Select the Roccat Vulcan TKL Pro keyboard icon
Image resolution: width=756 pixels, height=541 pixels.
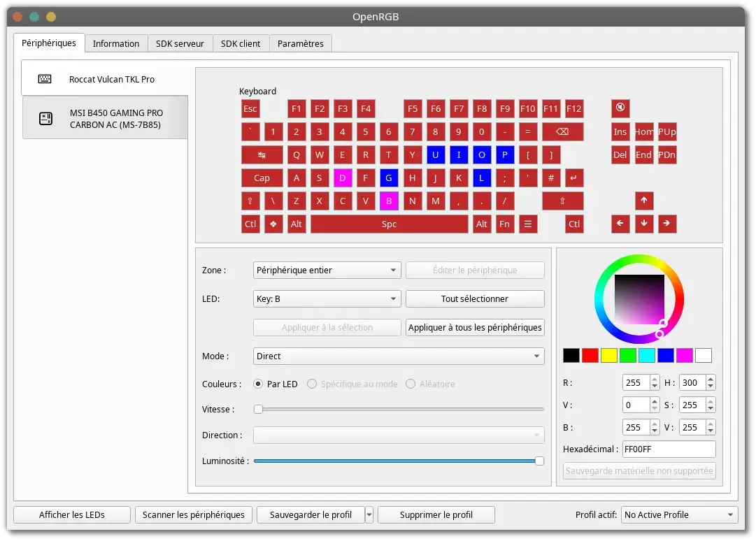(45, 79)
